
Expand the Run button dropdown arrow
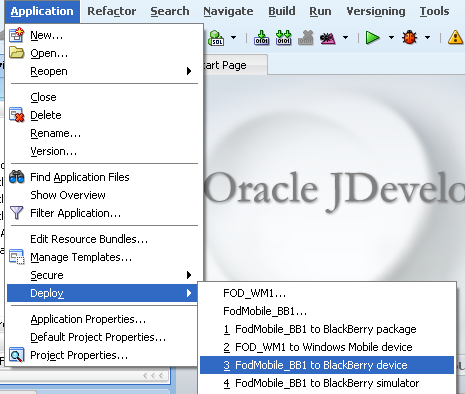[x=391, y=38]
